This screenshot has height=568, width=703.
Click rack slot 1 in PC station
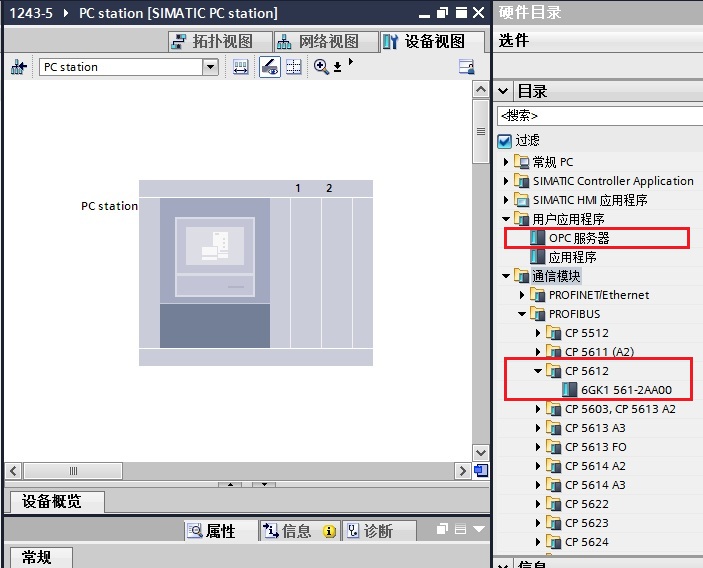306,273
